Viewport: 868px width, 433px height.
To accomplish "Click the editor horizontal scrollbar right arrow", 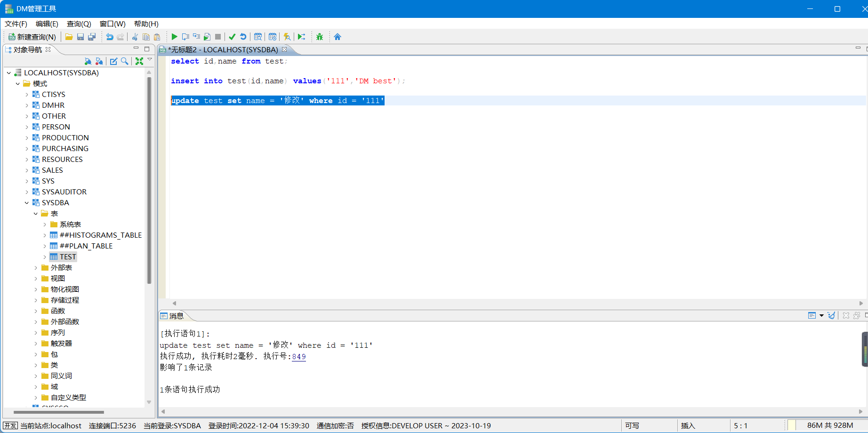I will pyautogui.click(x=861, y=303).
